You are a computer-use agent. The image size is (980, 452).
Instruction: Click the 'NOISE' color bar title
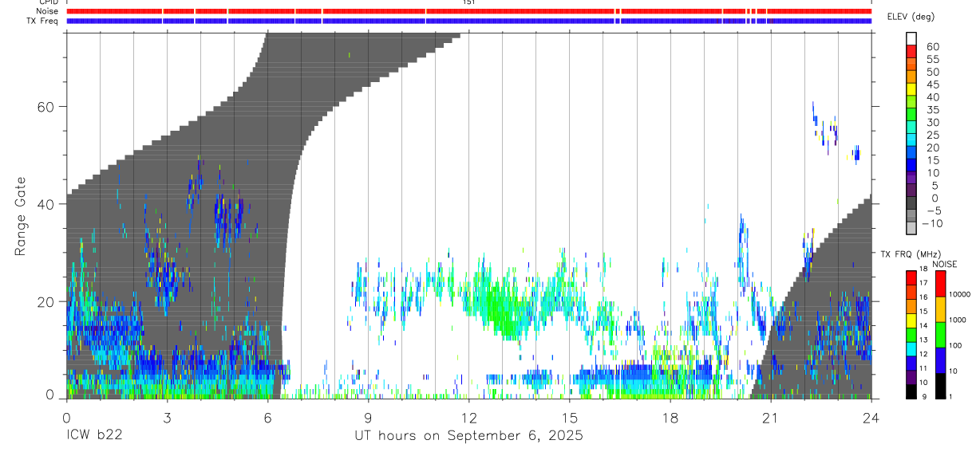(x=946, y=264)
